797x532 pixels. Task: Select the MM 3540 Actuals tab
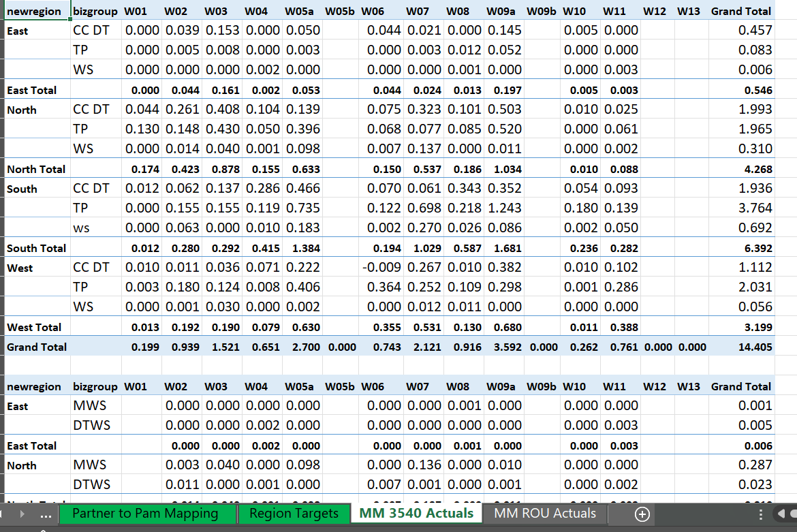(x=416, y=514)
